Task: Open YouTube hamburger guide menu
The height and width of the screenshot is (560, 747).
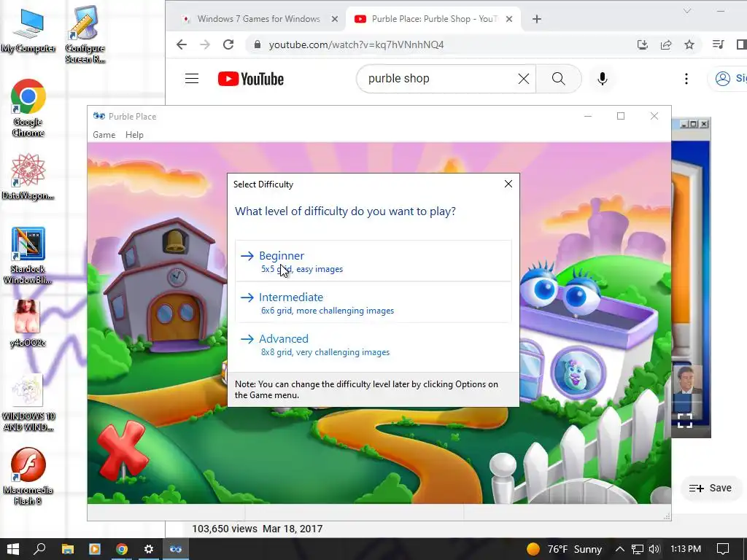Action: (x=192, y=79)
